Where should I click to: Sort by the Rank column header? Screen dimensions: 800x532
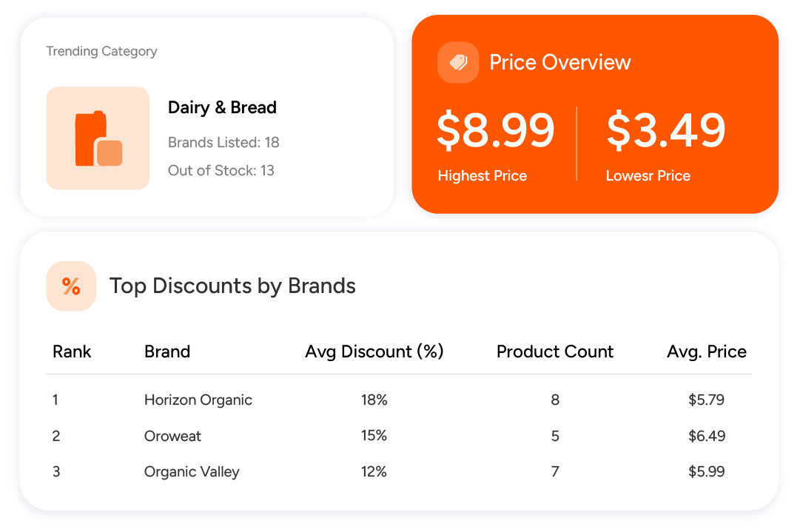(72, 351)
